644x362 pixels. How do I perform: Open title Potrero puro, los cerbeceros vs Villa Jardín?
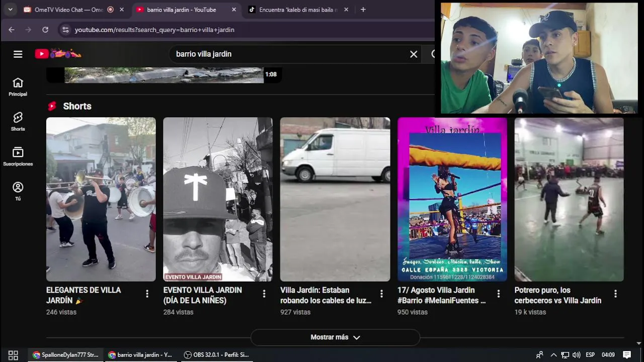coord(558,295)
